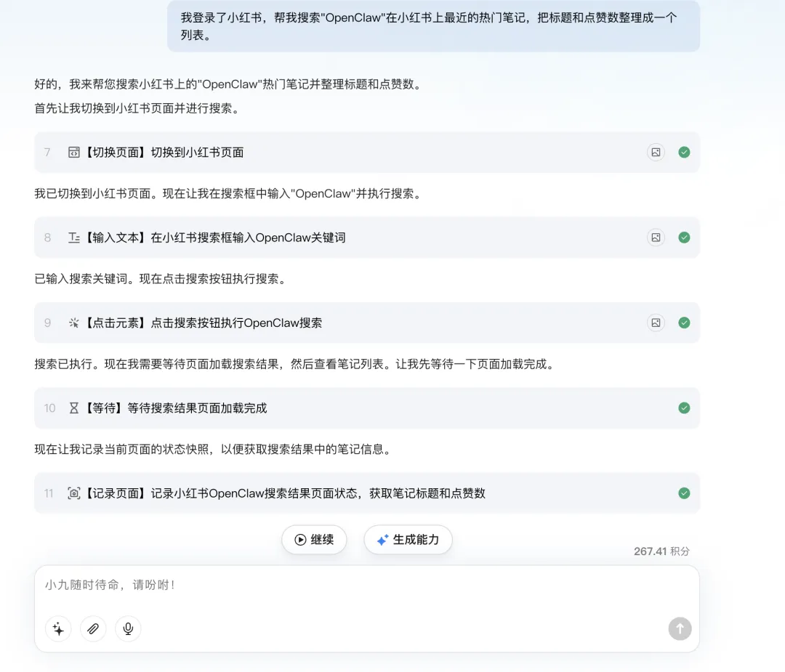Image resolution: width=785 pixels, height=672 pixels.
Task: Click the hourglass icon in step 10
Action: click(x=73, y=408)
